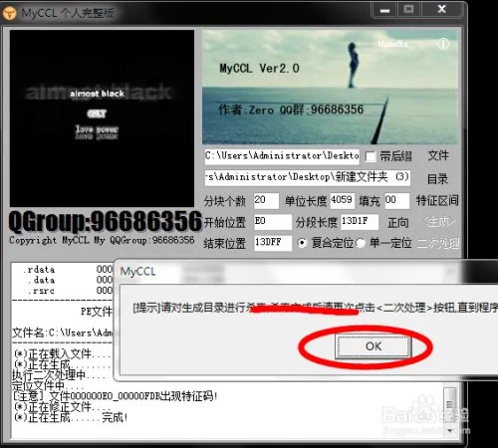Select the 复合定位 radio button
Screen dimensions: 498x448
click(x=302, y=243)
